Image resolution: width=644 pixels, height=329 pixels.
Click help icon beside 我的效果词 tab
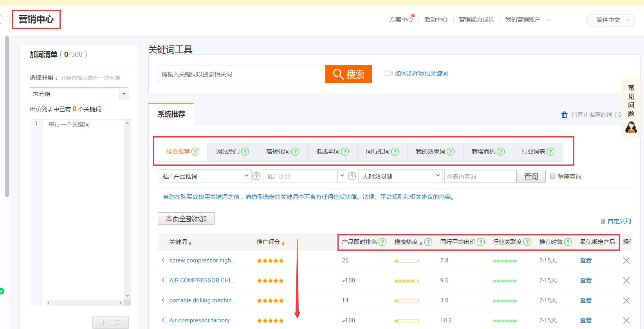point(451,152)
